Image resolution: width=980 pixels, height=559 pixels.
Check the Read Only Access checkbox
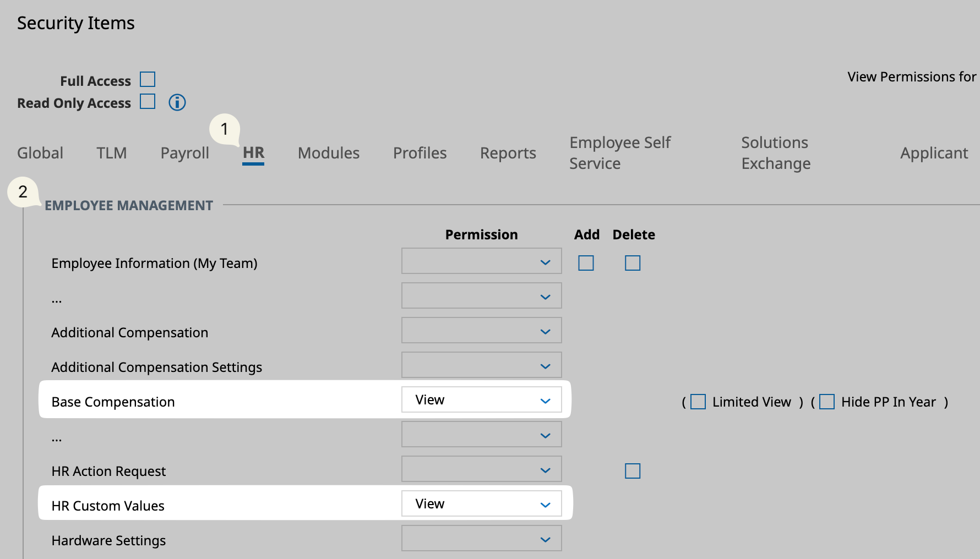(148, 102)
